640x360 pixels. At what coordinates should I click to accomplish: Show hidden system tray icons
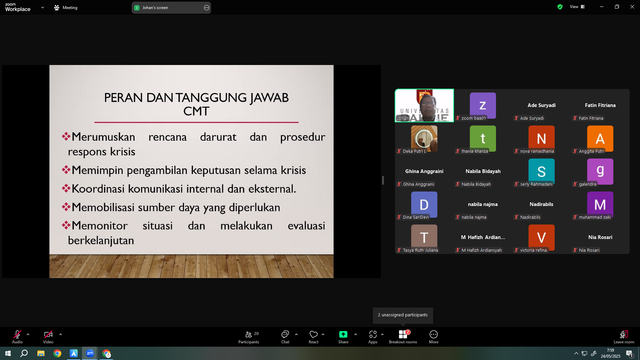tap(576, 353)
